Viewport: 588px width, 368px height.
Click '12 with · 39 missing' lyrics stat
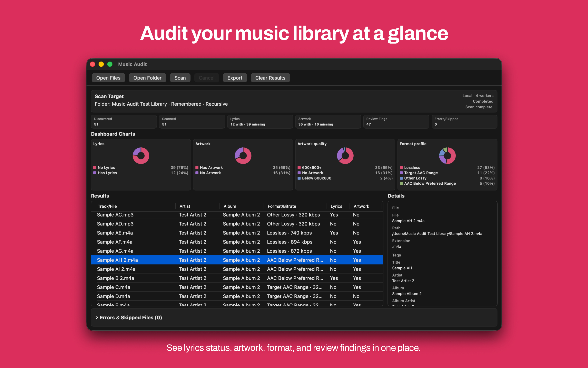[x=248, y=124]
